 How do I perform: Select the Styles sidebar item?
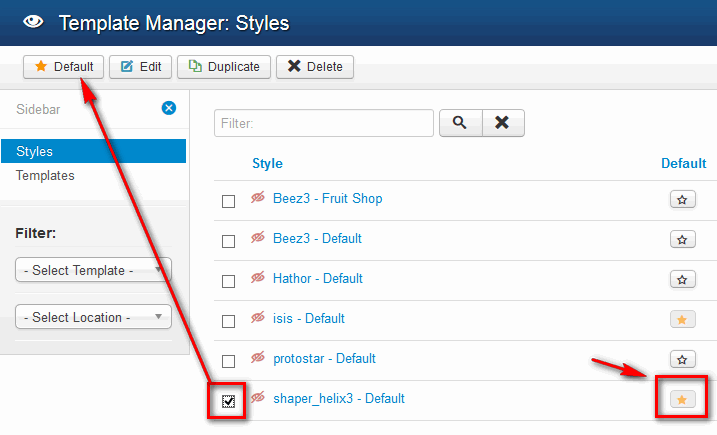[35, 152]
